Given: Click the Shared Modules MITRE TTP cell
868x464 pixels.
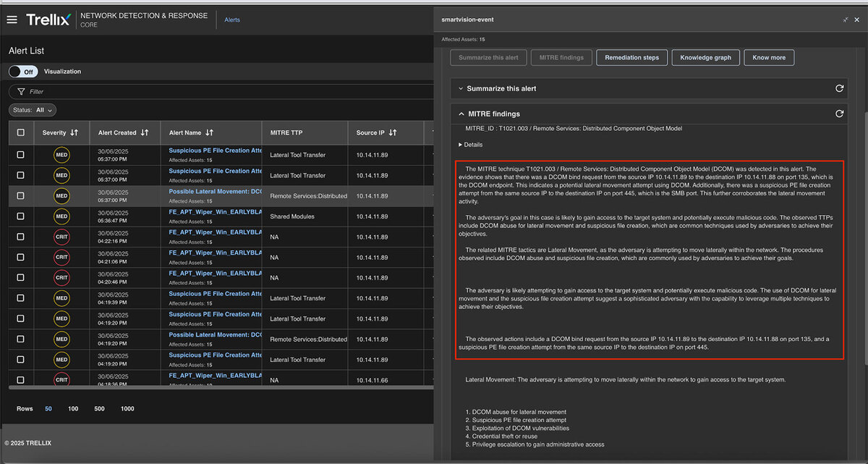Looking at the screenshot, I should [292, 216].
